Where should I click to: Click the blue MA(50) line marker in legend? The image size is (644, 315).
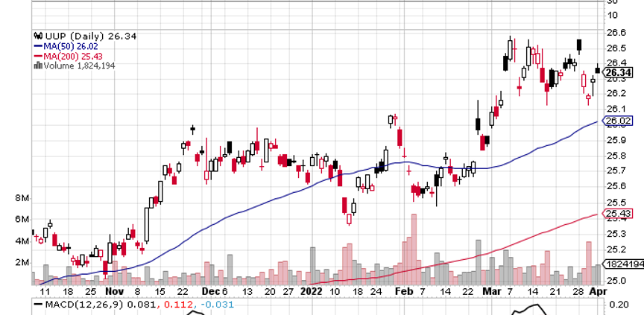pos(38,45)
